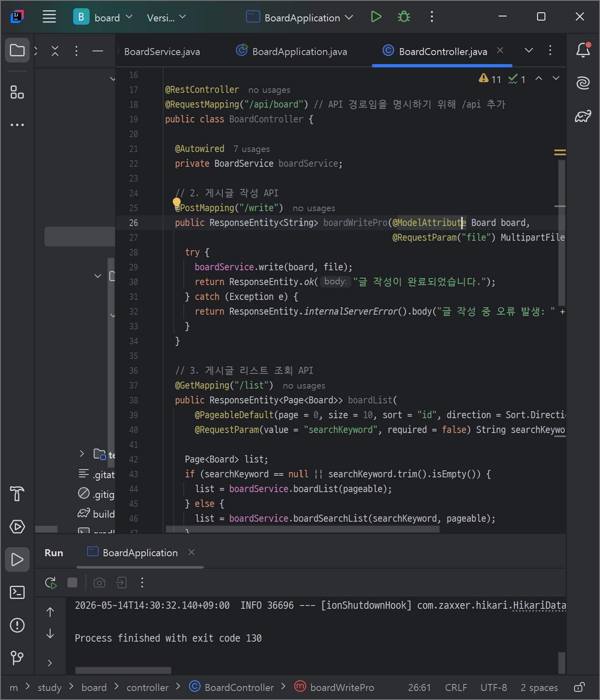Viewport: 600px width, 700px height.
Task: Switch to the BoardService.java tab
Action: [162, 52]
